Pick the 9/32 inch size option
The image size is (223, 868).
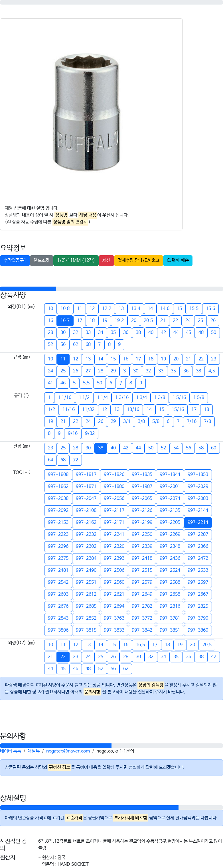90,433
